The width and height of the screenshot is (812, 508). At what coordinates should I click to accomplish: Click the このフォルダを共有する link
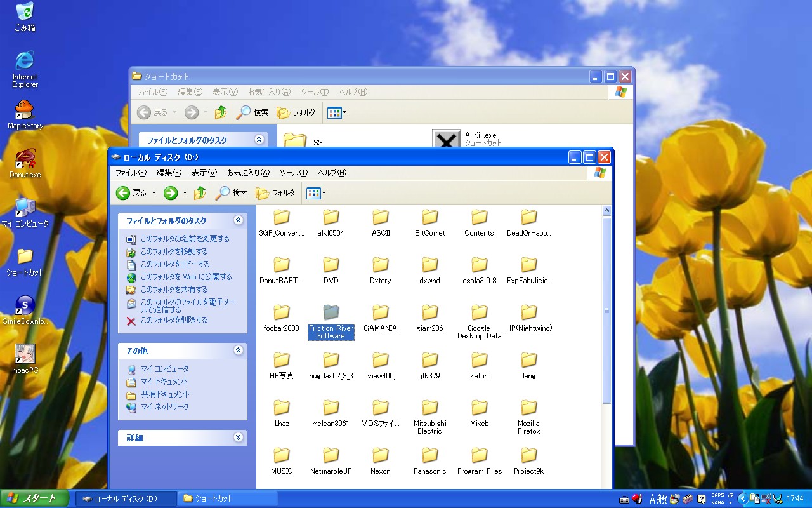point(174,290)
